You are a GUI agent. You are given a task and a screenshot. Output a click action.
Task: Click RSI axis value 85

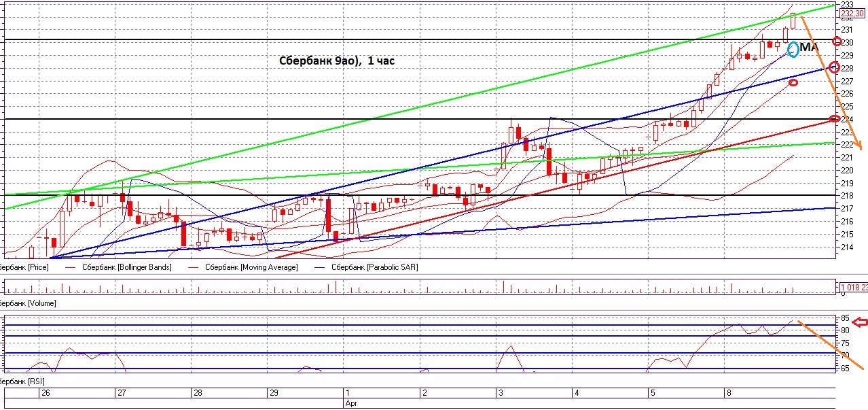tap(845, 318)
